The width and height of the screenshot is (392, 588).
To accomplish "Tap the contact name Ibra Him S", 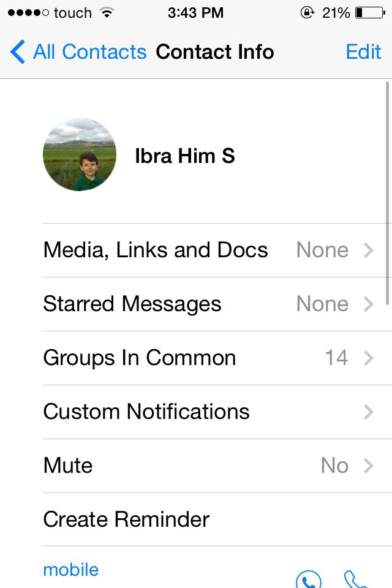I will [x=185, y=156].
